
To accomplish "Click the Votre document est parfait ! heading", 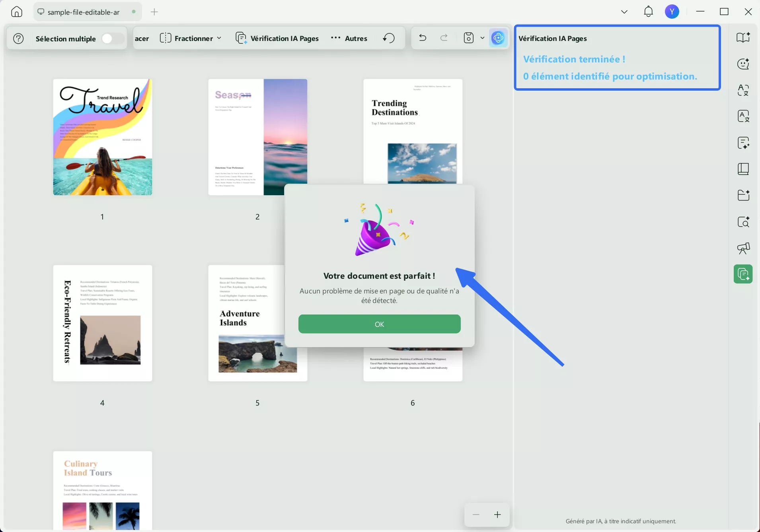I will [379, 276].
